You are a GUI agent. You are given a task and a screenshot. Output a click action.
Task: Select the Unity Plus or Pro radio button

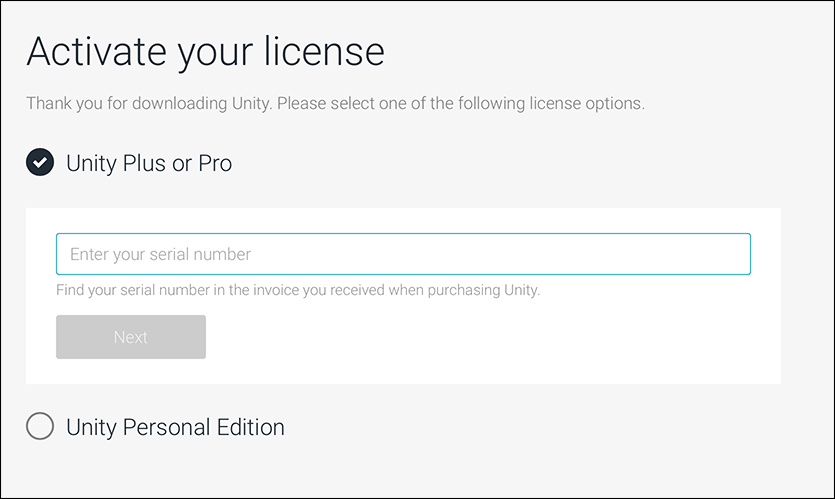(40, 162)
